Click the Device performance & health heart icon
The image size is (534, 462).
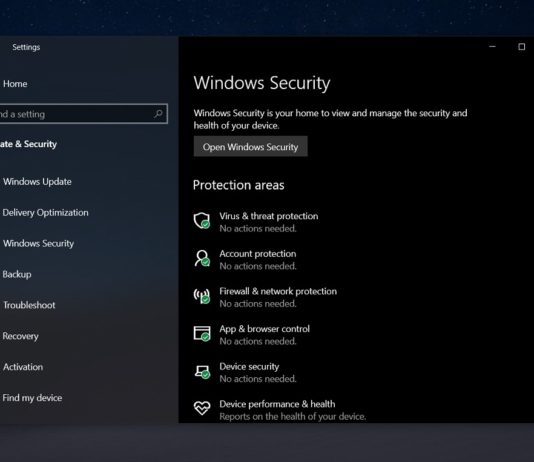[x=202, y=408]
